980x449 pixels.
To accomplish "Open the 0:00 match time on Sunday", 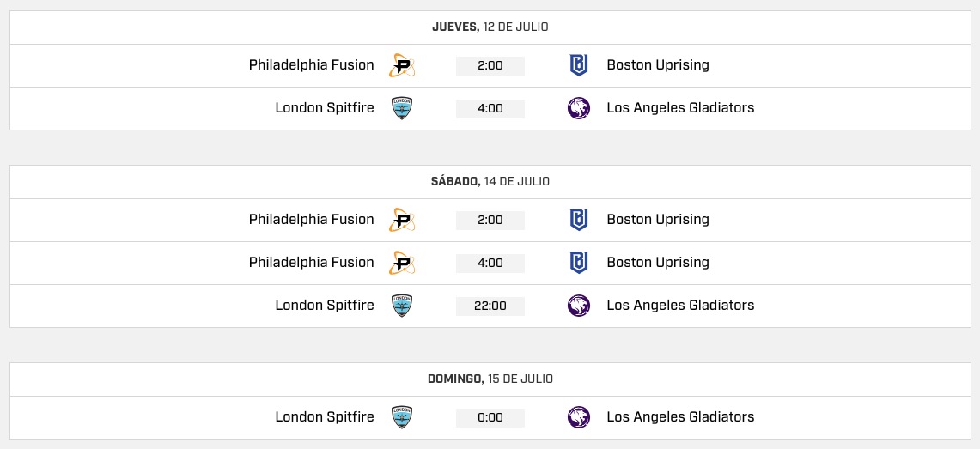I will pyautogui.click(x=490, y=418).
